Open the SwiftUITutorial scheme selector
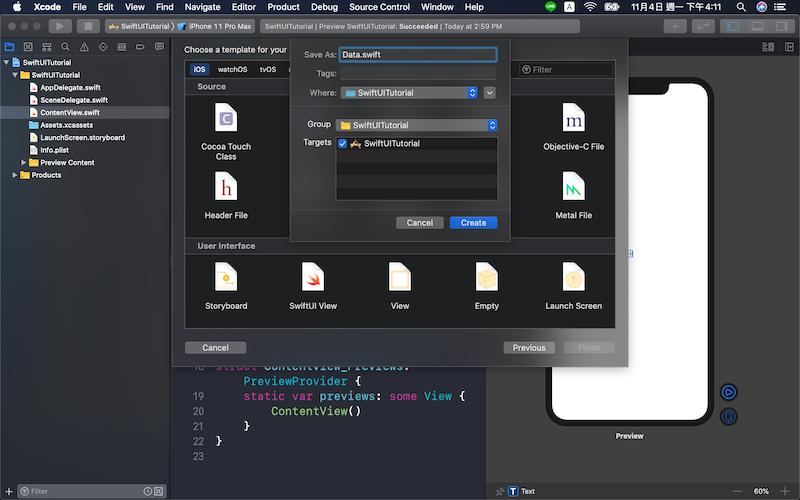Viewport: 800px width, 500px height. pyautogui.click(x=139, y=26)
